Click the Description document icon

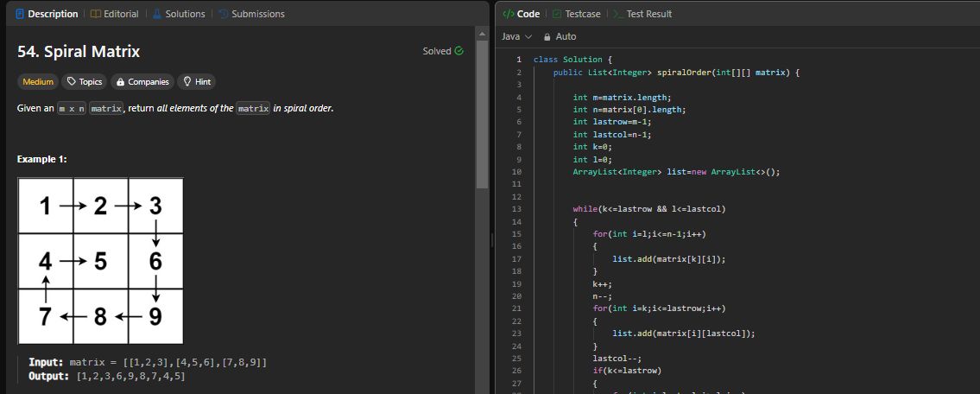(x=20, y=14)
